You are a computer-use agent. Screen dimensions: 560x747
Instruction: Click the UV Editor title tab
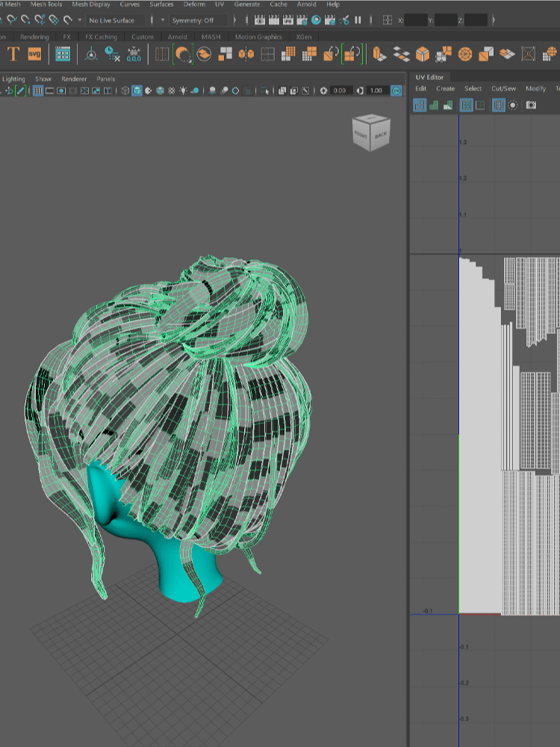click(429, 77)
